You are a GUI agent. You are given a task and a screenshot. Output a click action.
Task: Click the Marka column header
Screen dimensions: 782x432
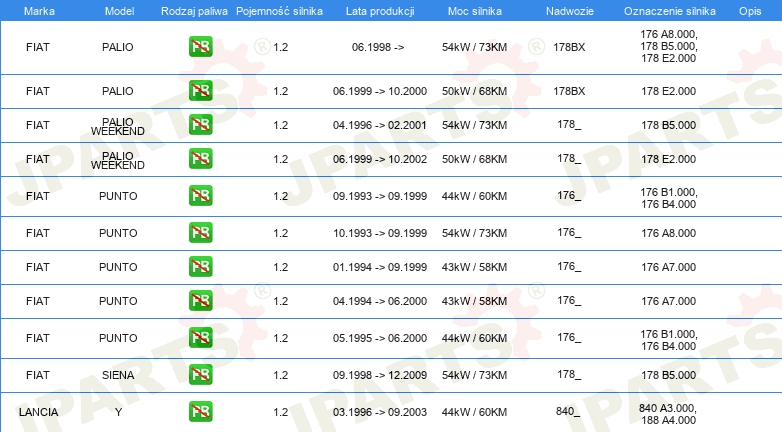[39, 11]
